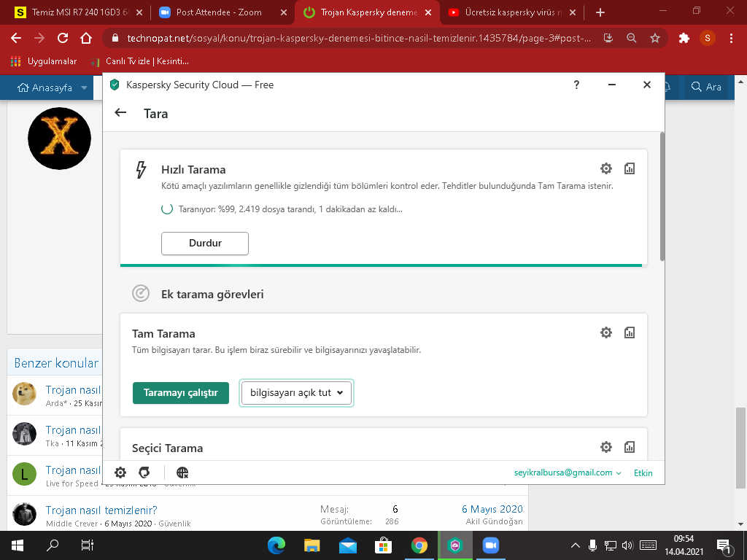The image size is (747, 560).
Task: Click volume speaker tray icon
Action: click(628, 545)
